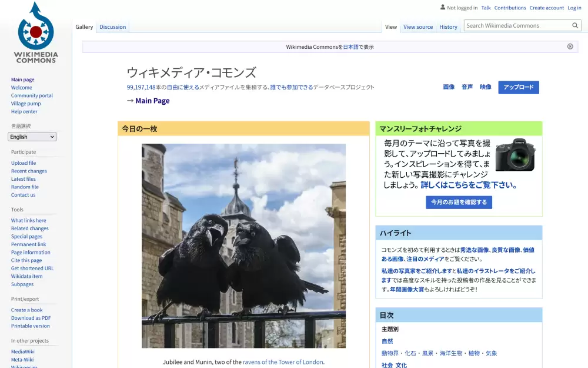Open the language selection dropdown
Image resolution: width=588 pixels, height=368 pixels.
coord(32,137)
